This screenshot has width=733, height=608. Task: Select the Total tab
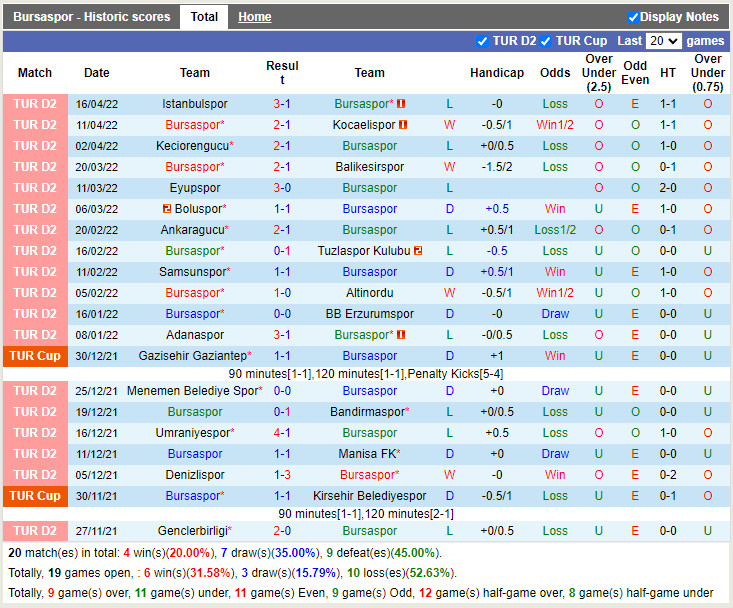tap(204, 17)
